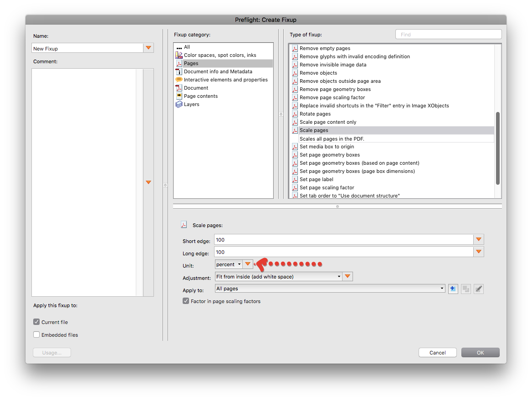This screenshot has width=532, height=400.
Task: Select Set page geometry boxes (page box dimensions)
Action: tap(357, 171)
